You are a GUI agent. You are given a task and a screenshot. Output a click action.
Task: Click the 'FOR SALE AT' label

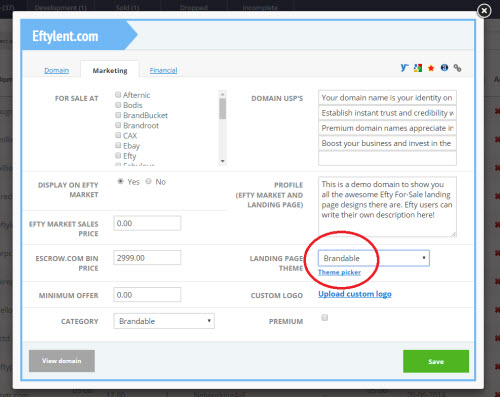77,98
